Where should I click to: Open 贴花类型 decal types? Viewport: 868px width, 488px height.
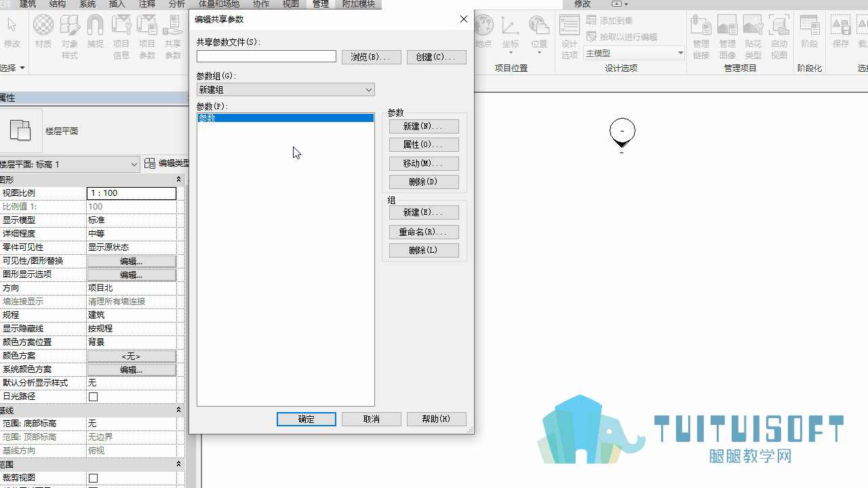point(753,37)
